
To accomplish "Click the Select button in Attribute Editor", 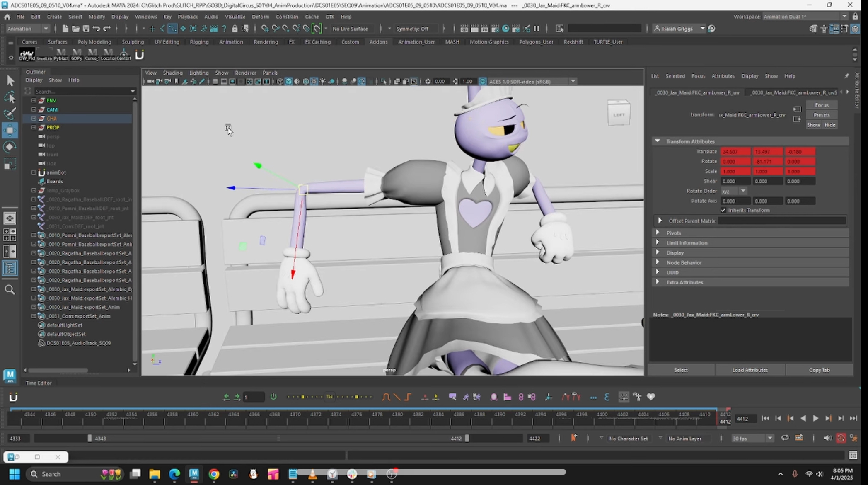I will point(681,370).
